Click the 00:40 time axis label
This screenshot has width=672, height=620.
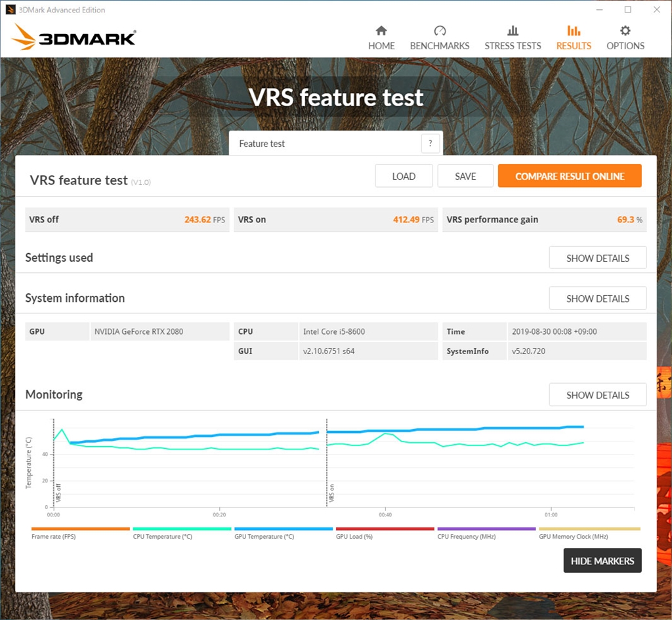[x=385, y=514]
